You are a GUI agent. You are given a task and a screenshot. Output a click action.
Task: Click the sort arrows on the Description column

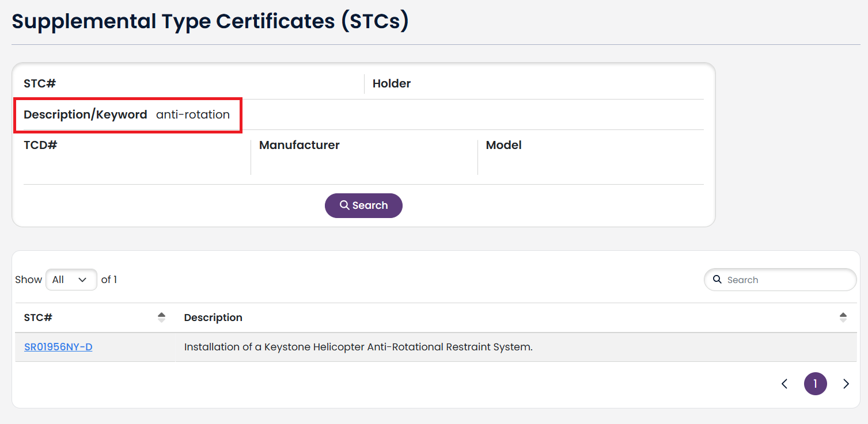pyautogui.click(x=843, y=317)
